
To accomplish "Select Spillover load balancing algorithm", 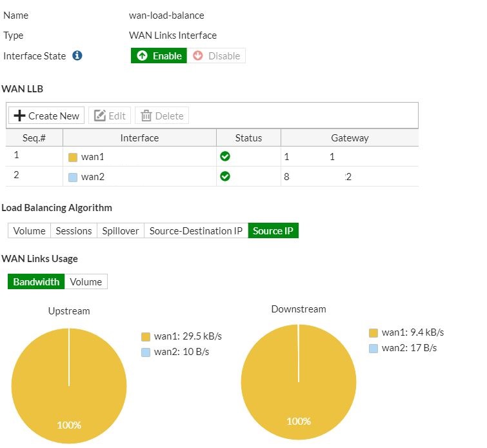I will (x=121, y=230).
